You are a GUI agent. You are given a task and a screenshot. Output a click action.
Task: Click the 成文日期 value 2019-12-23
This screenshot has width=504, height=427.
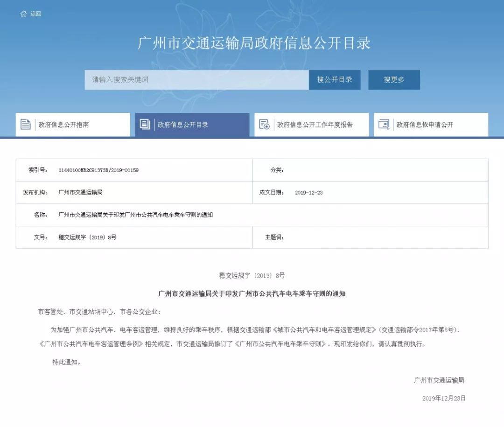[x=308, y=193]
